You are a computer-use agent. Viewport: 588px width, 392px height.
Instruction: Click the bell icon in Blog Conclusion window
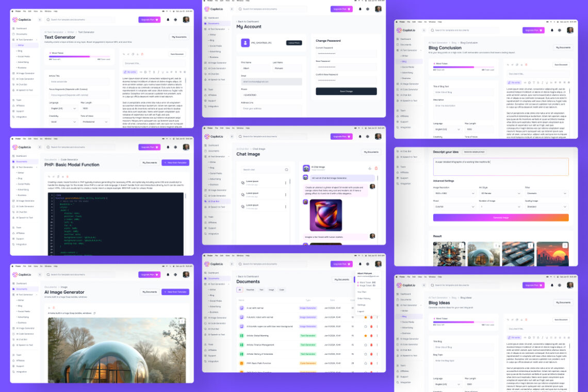pyautogui.click(x=552, y=30)
